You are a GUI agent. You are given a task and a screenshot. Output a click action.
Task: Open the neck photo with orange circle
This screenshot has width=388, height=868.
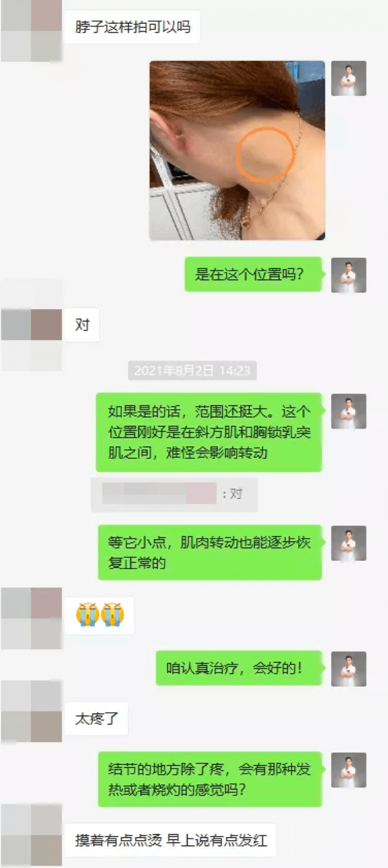coord(237,150)
